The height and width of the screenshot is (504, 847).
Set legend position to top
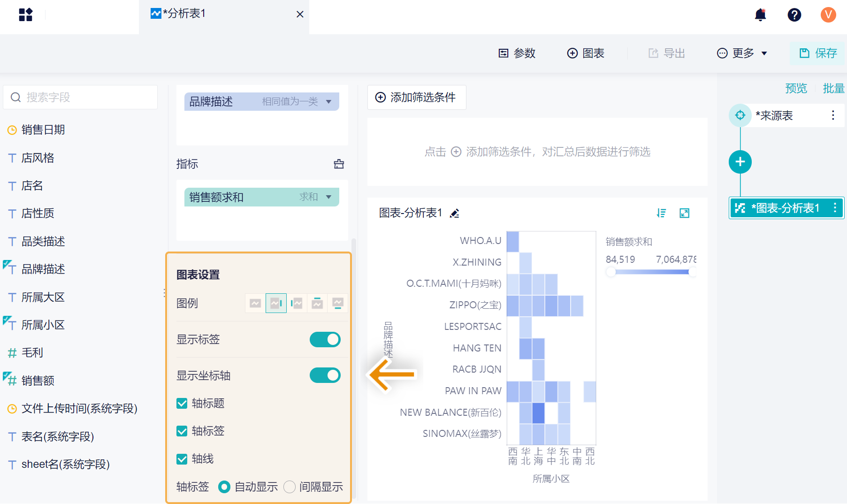pyautogui.click(x=317, y=303)
